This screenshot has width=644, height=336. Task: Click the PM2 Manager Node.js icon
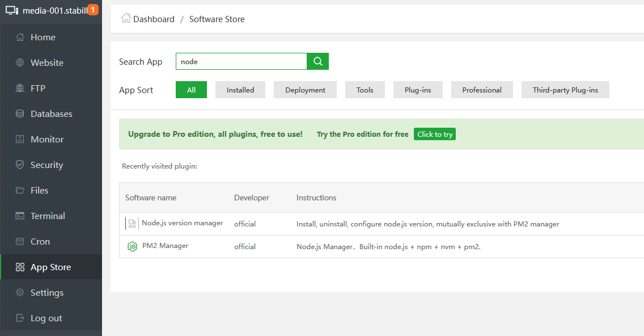[x=132, y=246]
